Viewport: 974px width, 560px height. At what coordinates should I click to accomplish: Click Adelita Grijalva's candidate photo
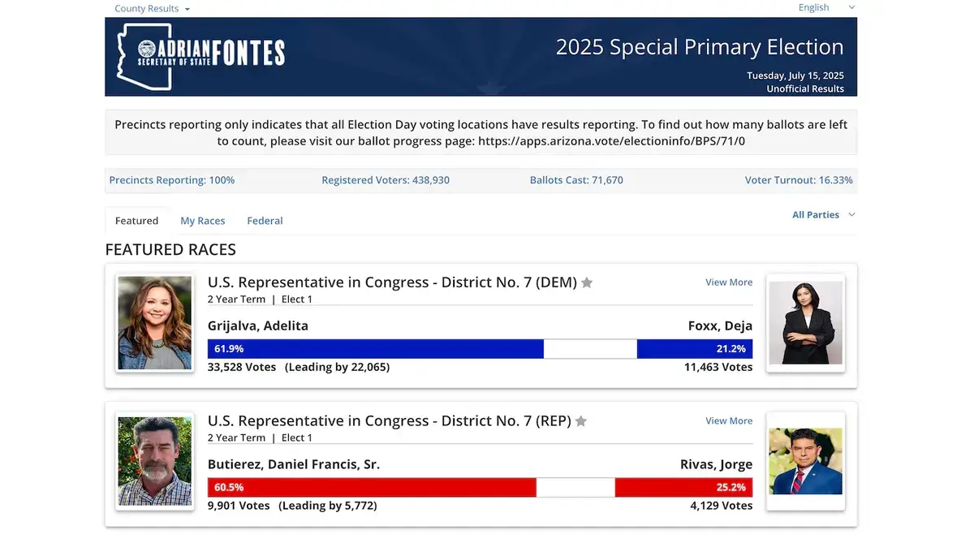(x=154, y=322)
